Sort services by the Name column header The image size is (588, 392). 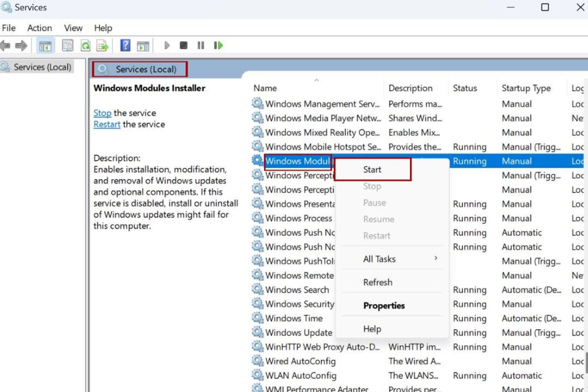[x=265, y=88]
